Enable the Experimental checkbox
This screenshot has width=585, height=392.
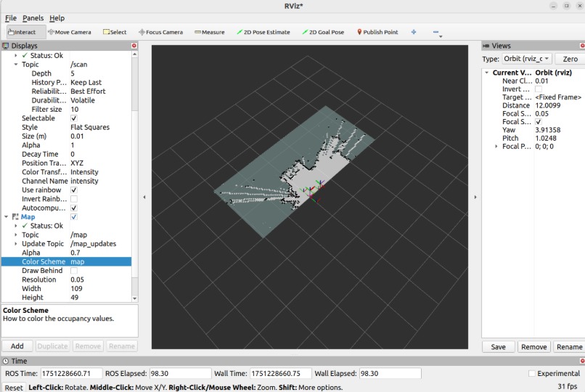[x=532, y=373]
